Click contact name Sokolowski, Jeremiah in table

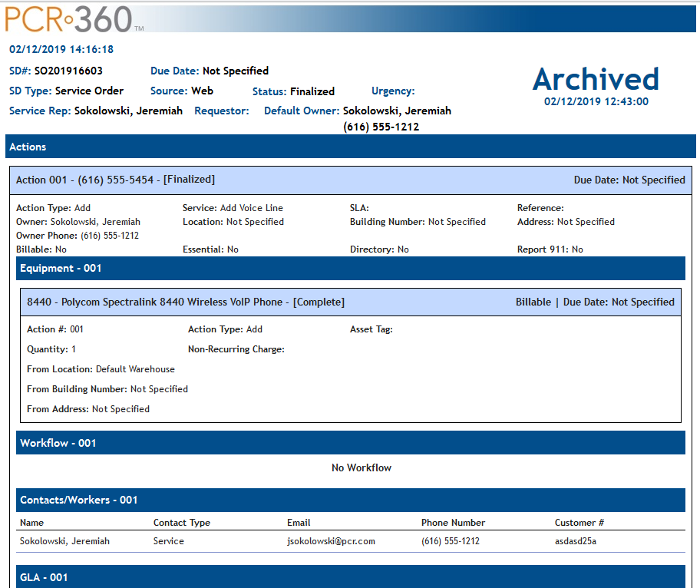[x=64, y=541]
